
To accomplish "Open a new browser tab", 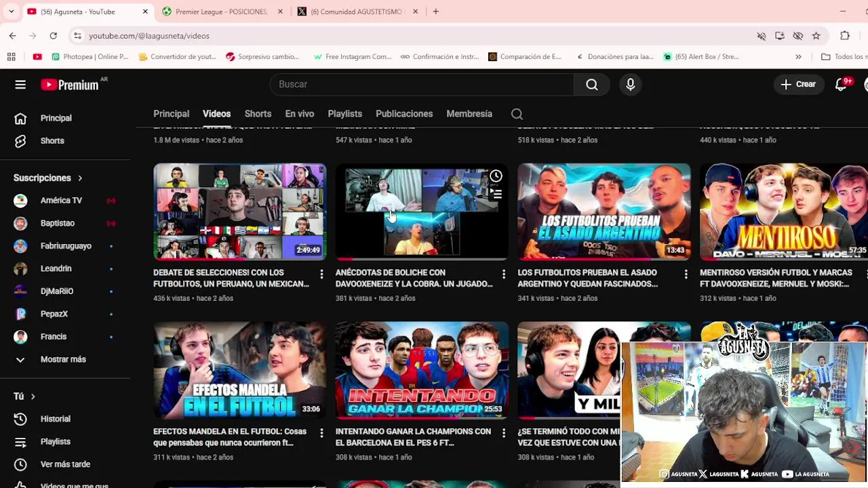I will 436,12.
